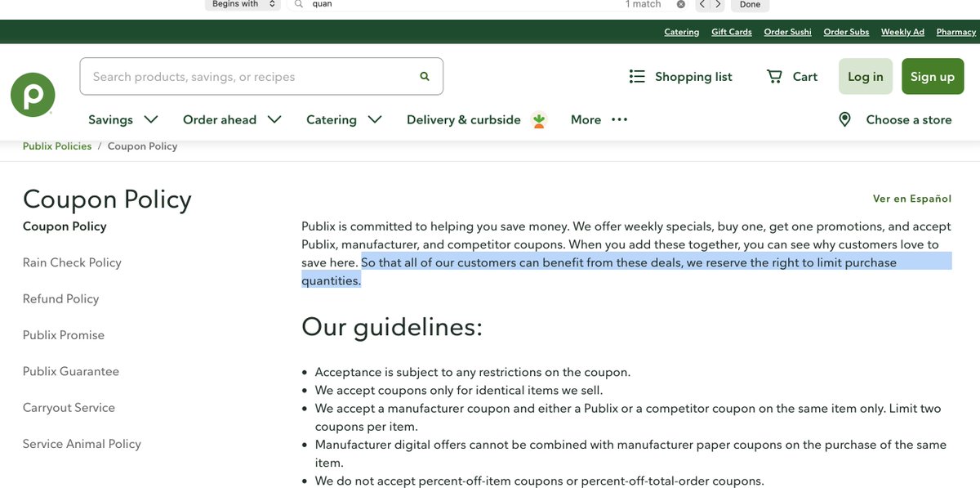Click the 'Coupon Policy' breadcrumb text
This screenshot has height=488, width=980.
pos(142,146)
